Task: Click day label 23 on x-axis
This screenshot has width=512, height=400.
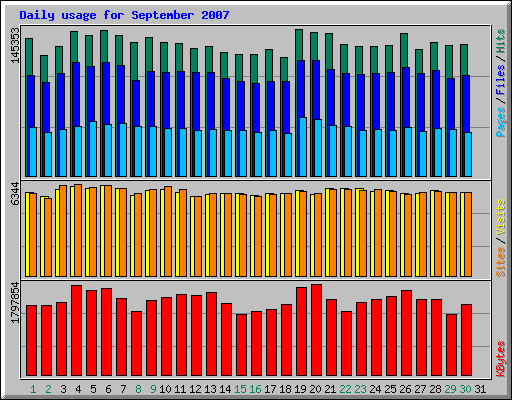Action: tap(360, 389)
